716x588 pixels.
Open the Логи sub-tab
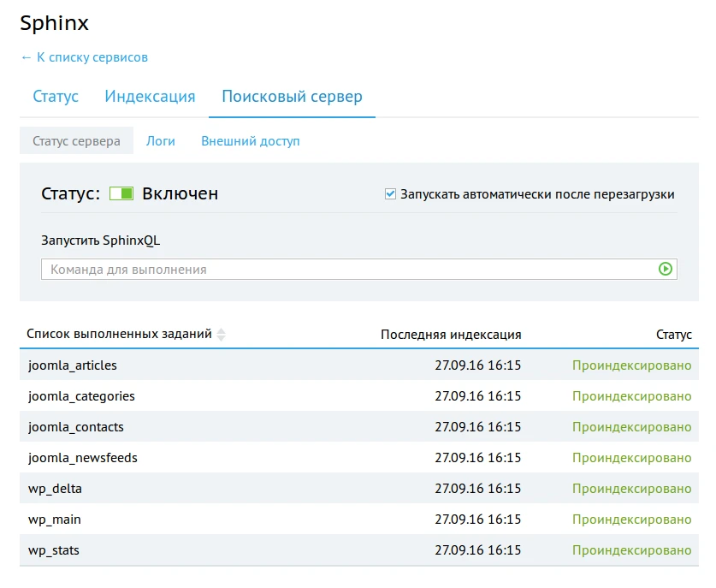pos(161,140)
